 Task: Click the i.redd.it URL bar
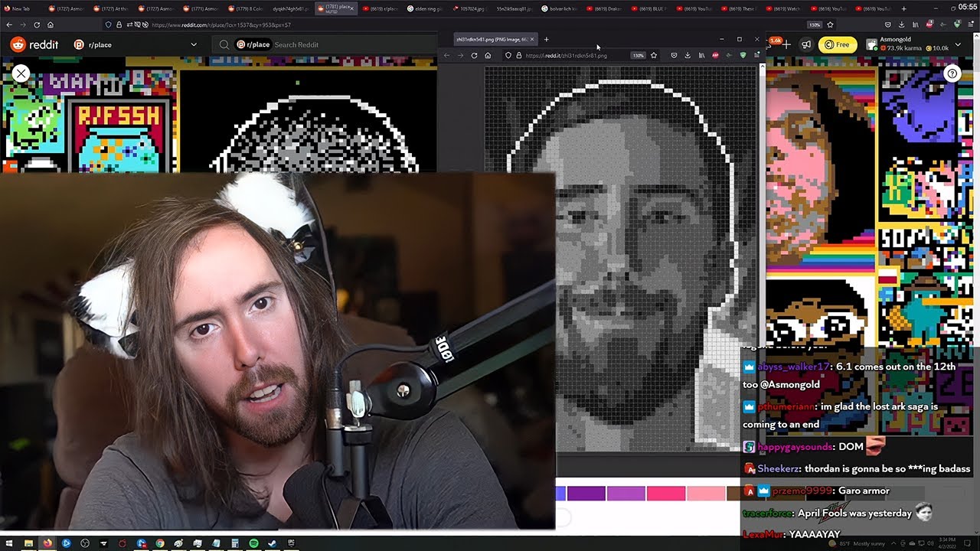(x=565, y=55)
